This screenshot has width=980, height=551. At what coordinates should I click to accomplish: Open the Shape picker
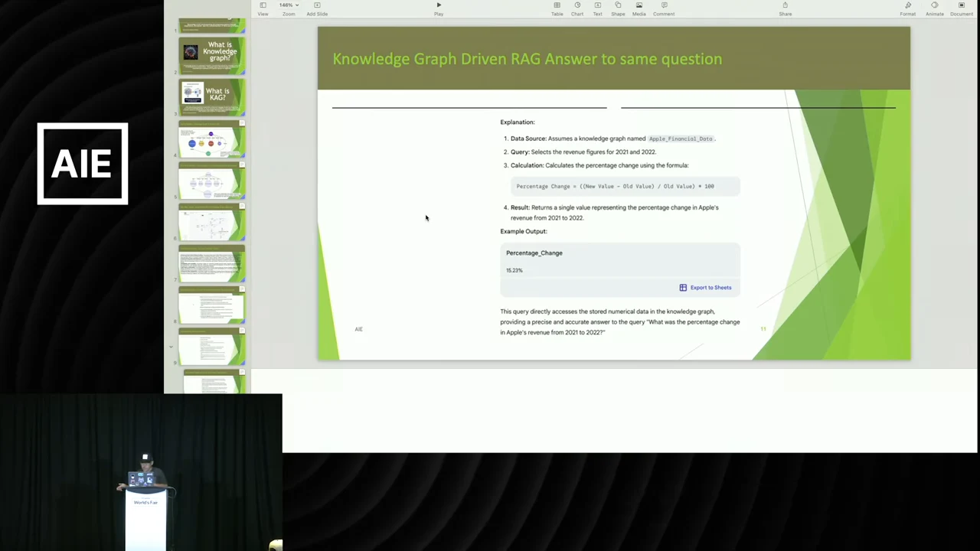618,8
